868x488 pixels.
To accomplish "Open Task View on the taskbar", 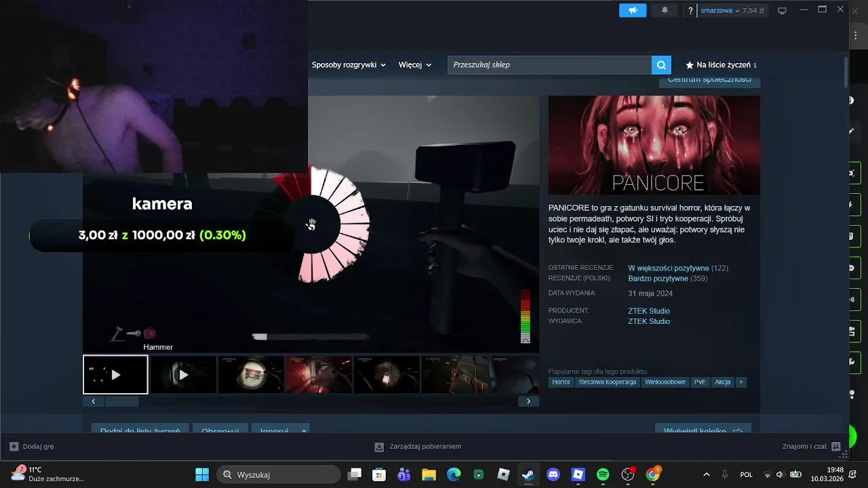I will coord(355,474).
